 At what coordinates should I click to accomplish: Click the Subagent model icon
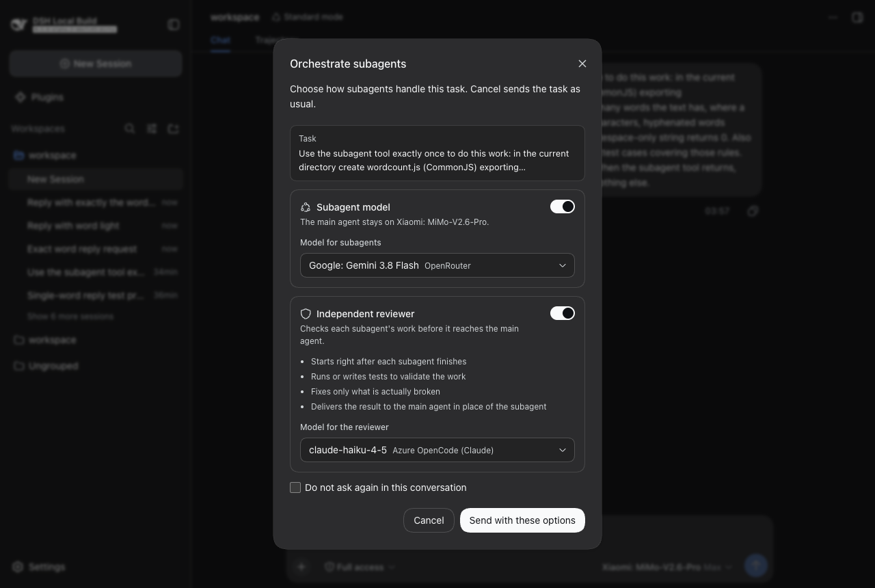pyautogui.click(x=306, y=207)
